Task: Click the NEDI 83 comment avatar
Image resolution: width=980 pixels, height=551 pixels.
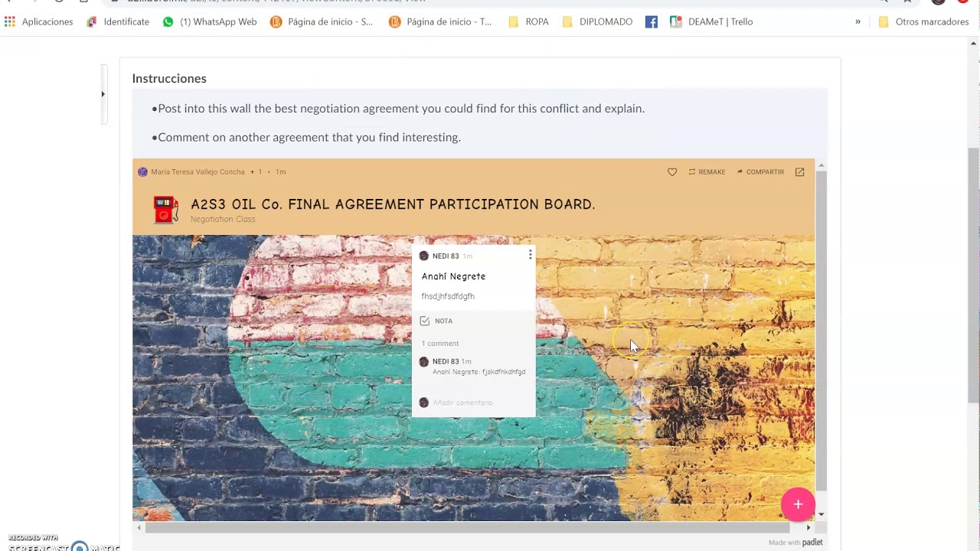Action: (x=424, y=362)
